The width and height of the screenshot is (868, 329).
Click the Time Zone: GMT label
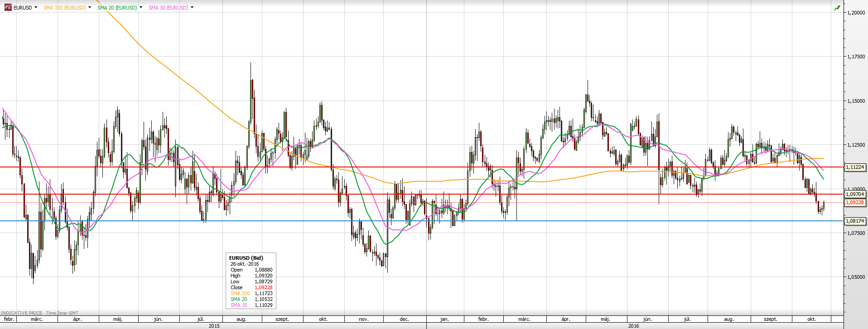click(x=62, y=313)
